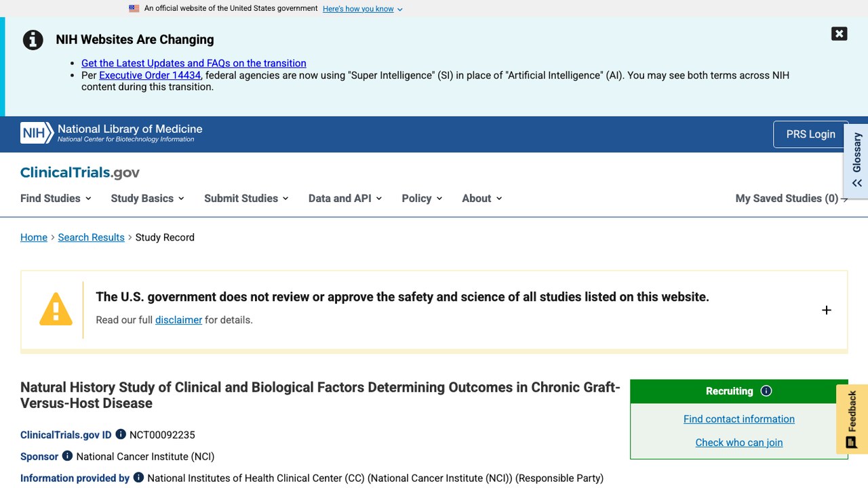Click Find contact information

pos(739,419)
